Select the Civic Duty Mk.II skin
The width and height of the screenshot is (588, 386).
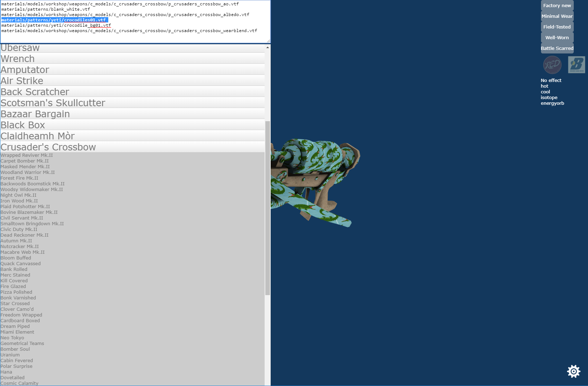[x=19, y=230]
